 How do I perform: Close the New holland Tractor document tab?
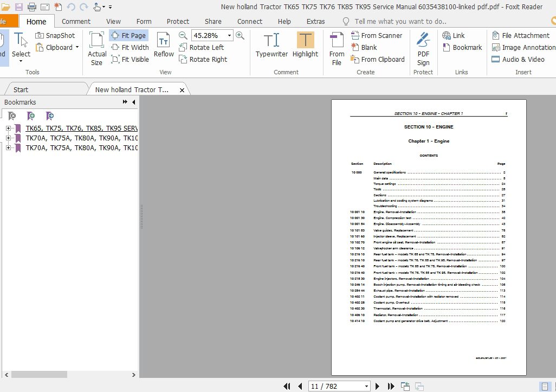[182, 90]
